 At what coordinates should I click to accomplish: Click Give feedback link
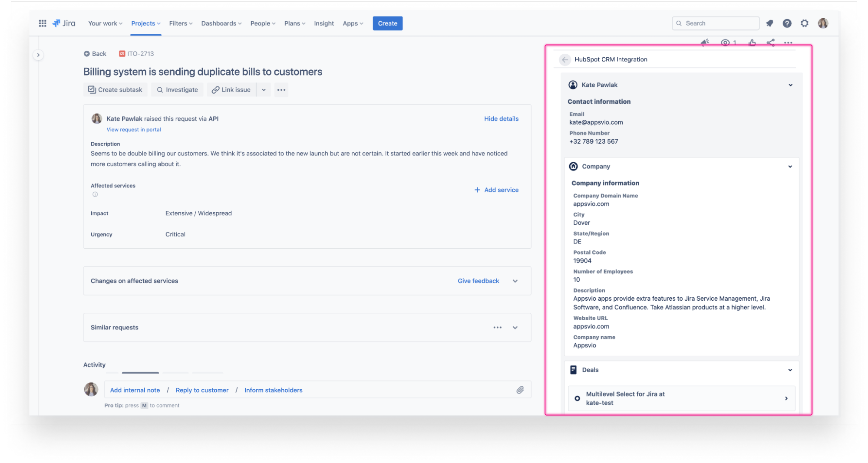click(479, 281)
